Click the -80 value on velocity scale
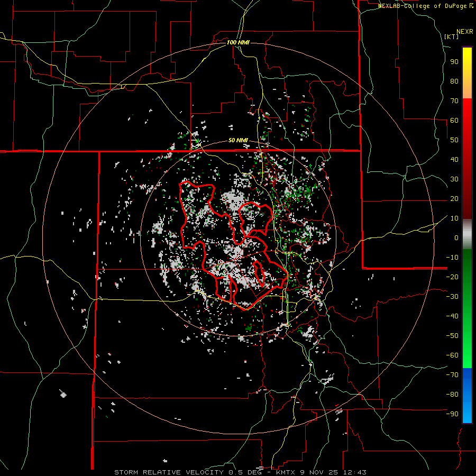 pos(452,395)
